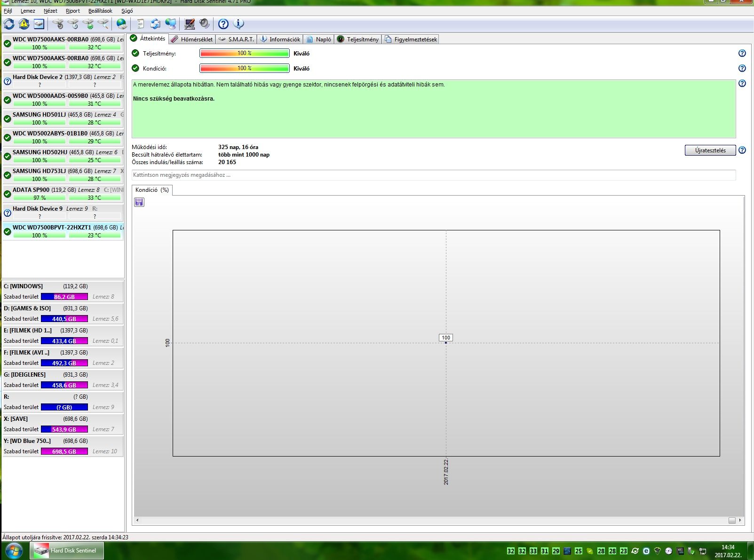
Task: Click the text report document toolbar icon
Action: [x=140, y=24]
